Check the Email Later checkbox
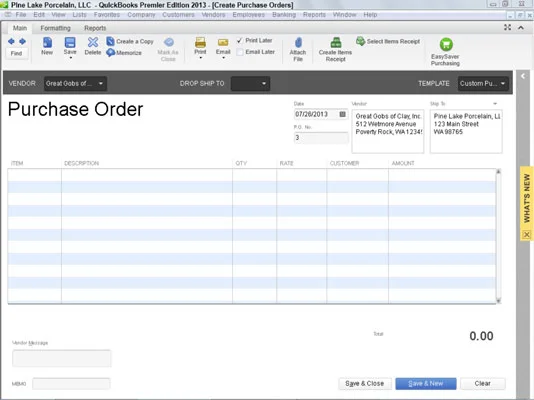534x400 pixels. click(x=240, y=52)
